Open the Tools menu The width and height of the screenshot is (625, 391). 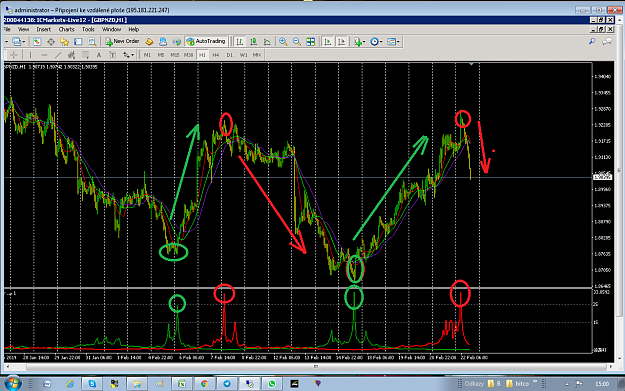(88, 29)
